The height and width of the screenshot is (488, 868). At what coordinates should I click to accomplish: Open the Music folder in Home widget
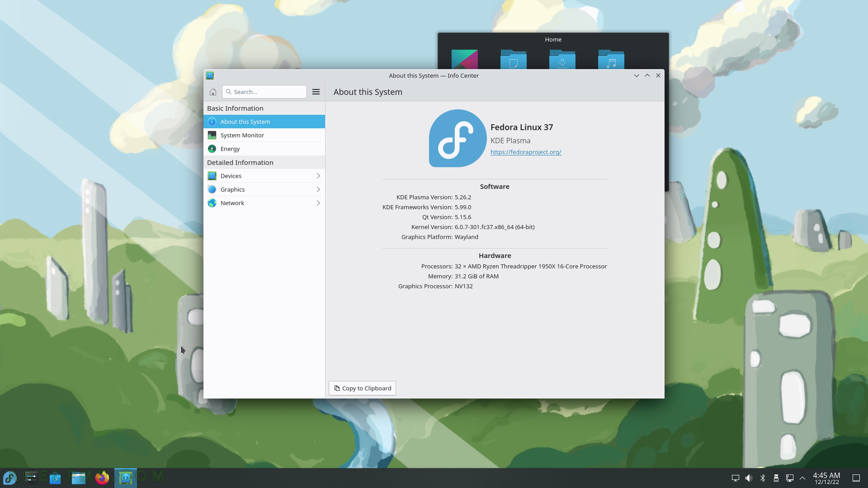(611, 59)
